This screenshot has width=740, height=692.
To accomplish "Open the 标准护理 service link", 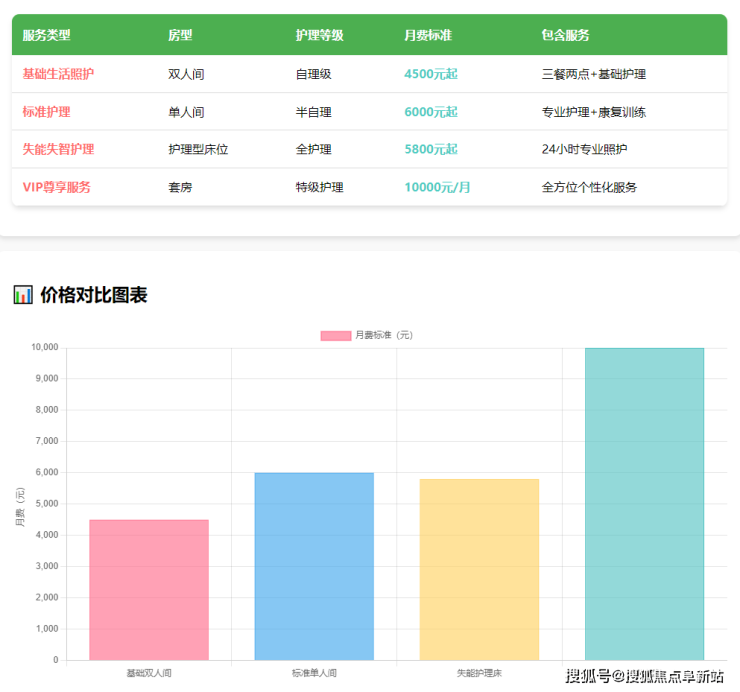I will pos(46,112).
